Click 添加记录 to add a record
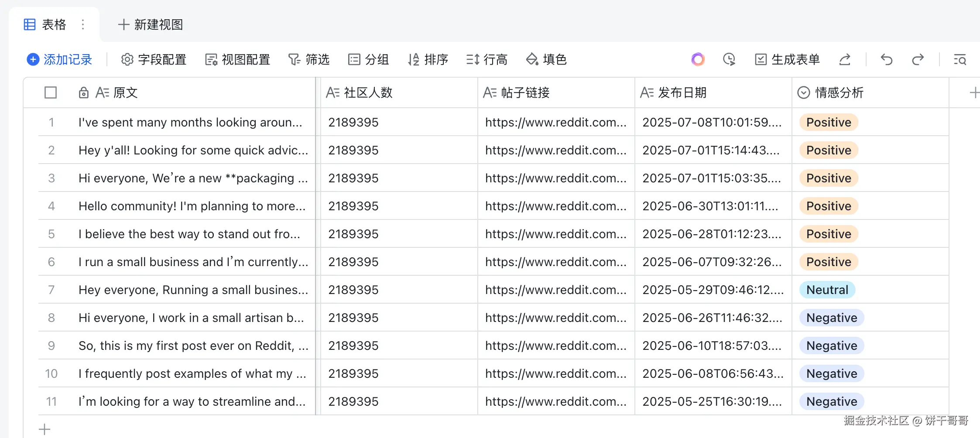This screenshot has height=438, width=980. pos(59,59)
